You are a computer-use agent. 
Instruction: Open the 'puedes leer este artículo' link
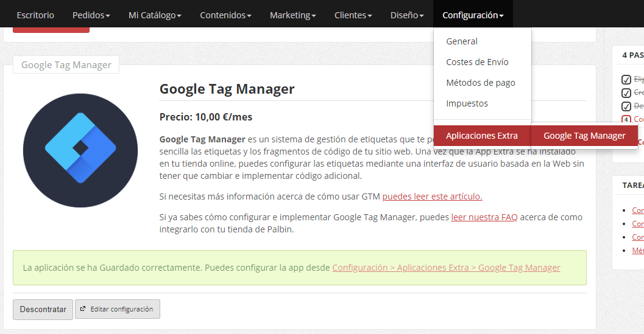click(432, 197)
